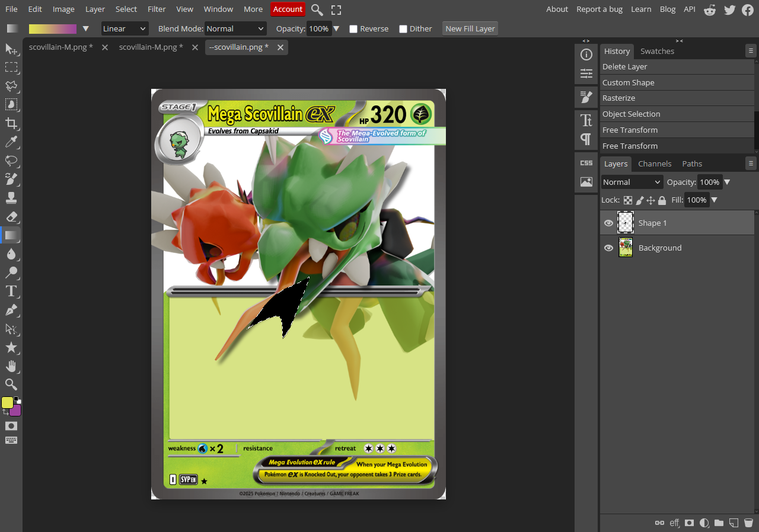
Task: Click the yellow foreground color swatch
Action: pos(7,403)
